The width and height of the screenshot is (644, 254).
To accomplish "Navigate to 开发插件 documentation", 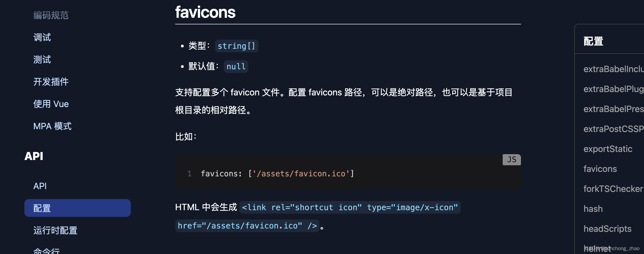I will (x=51, y=82).
